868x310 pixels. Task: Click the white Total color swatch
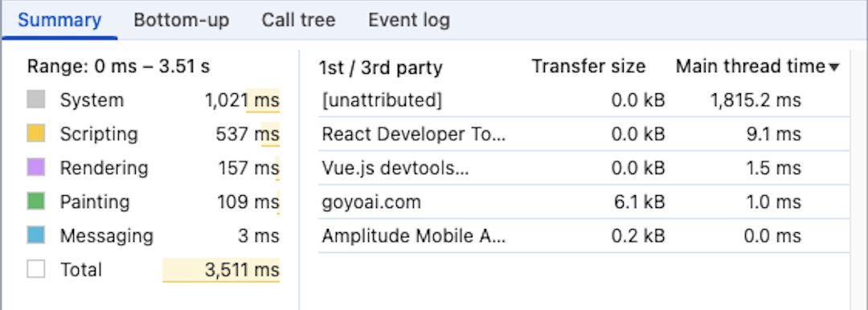36,270
